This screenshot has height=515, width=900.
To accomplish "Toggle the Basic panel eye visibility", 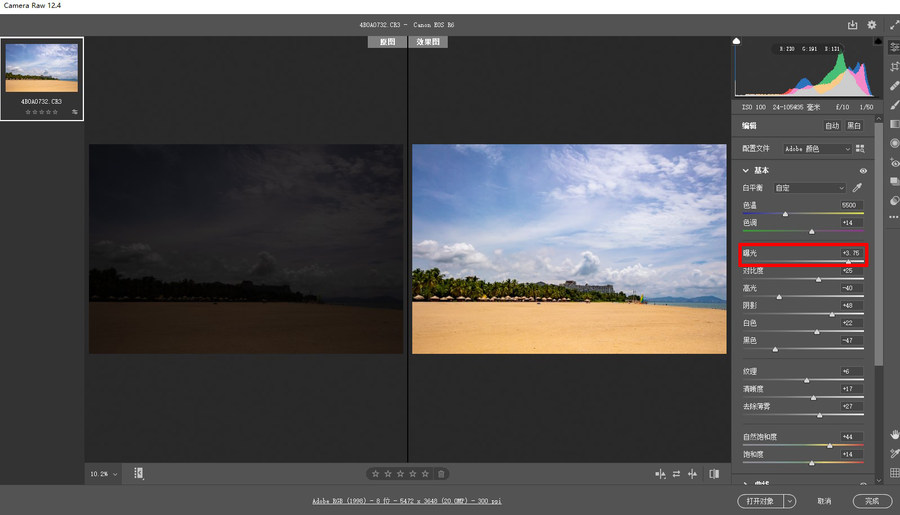I will (863, 171).
